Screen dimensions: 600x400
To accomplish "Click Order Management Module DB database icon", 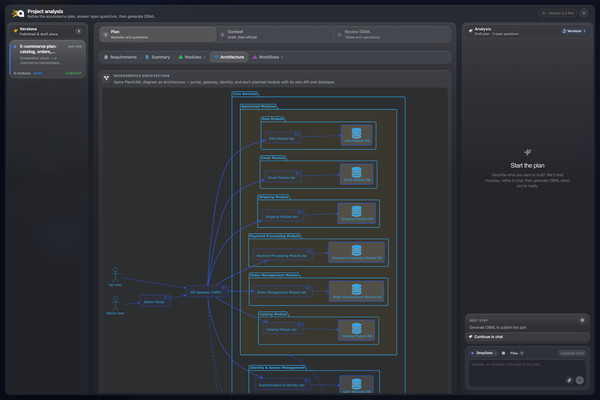I will click(x=357, y=291).
